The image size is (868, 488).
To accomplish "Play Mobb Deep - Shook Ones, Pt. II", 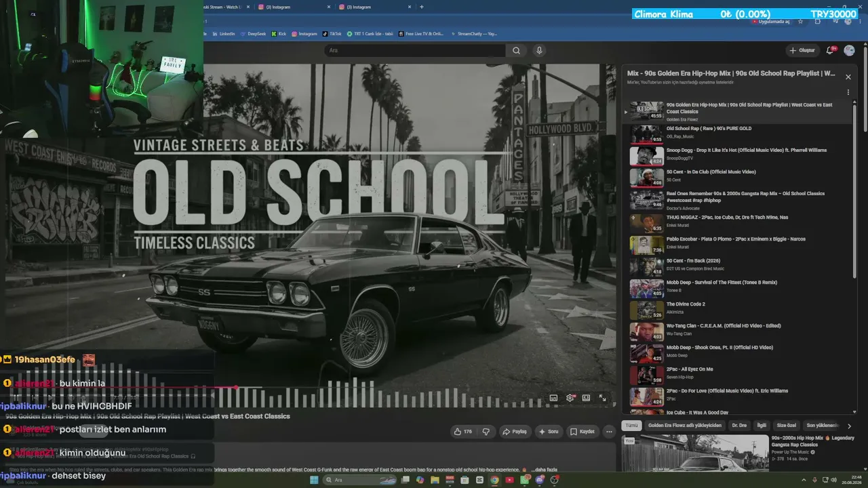I will (738, 353).
